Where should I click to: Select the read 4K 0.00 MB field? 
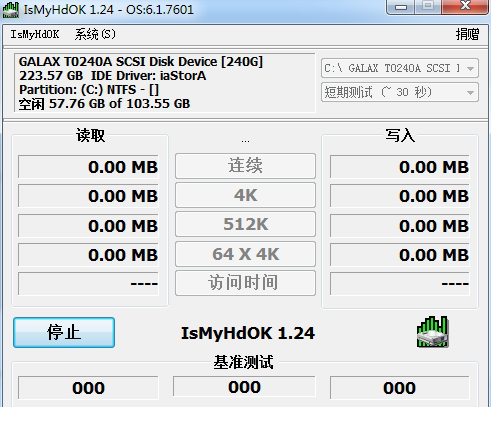click(x=88, y=196)
